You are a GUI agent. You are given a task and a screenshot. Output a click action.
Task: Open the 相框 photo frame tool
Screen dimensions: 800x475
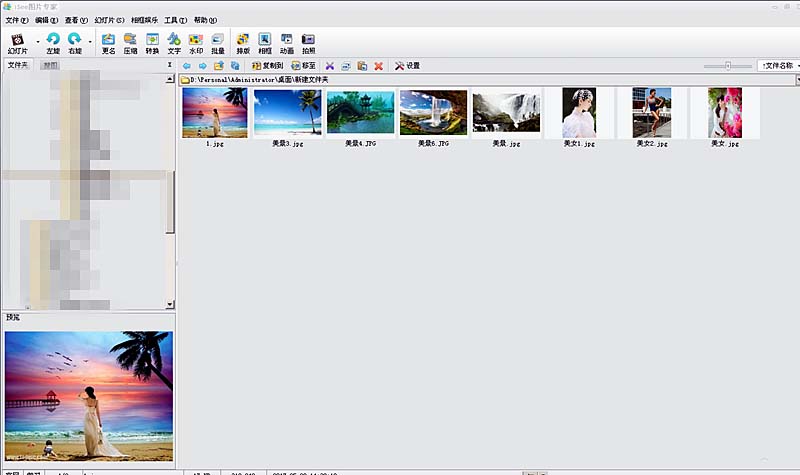pyautogui.click(x=265, y=43)
